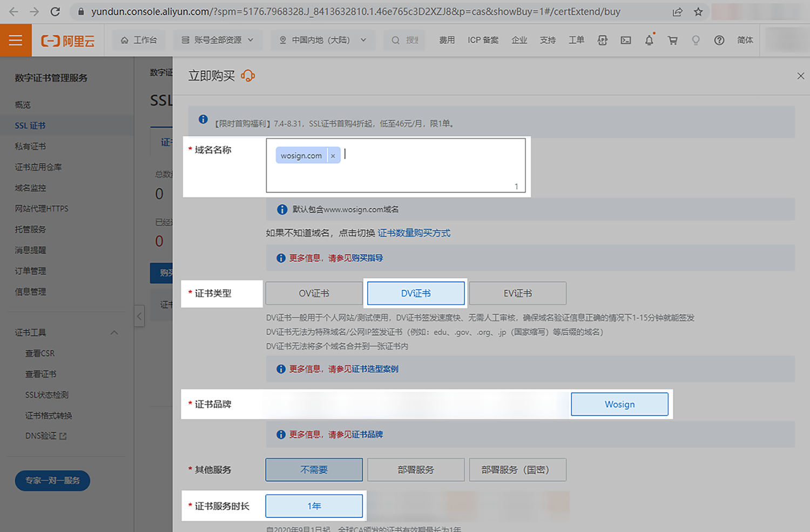Click the orange customer service headset icon
810x532 pixels.
(248, 76)
